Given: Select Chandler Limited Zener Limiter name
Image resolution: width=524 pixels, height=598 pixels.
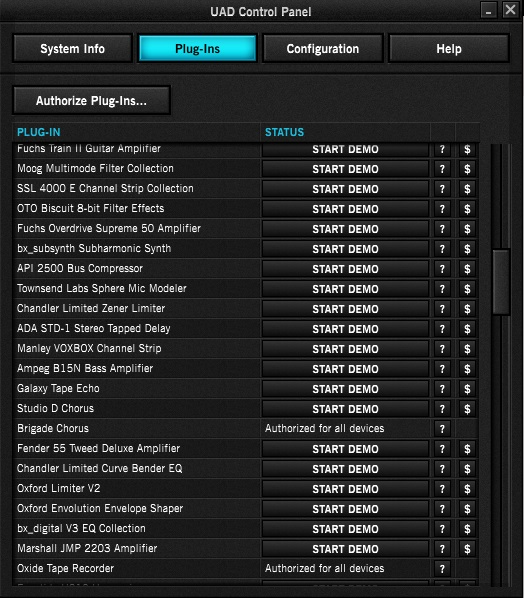Looking at the screenshot, I should click(x=91, y=308).
